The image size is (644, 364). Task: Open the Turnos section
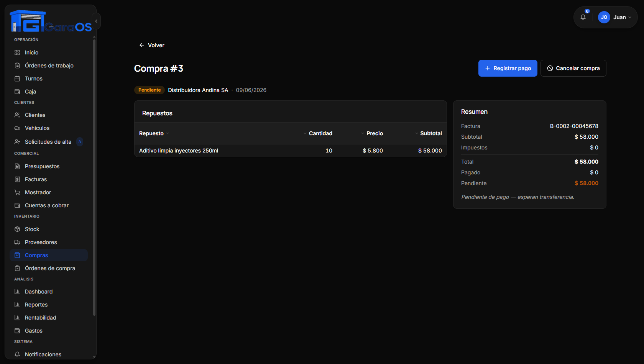[x=49, y=79]
